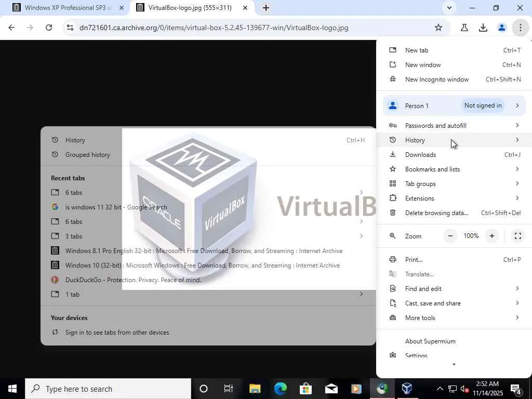
Task: Show hidden system tray icons
Action: coord(440,389)
